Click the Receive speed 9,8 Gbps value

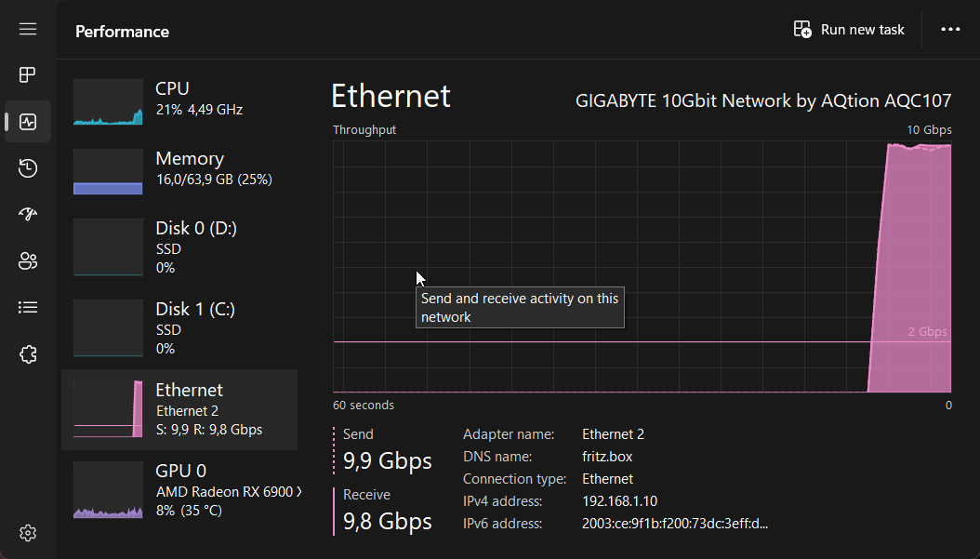click(x=388, y=522)
